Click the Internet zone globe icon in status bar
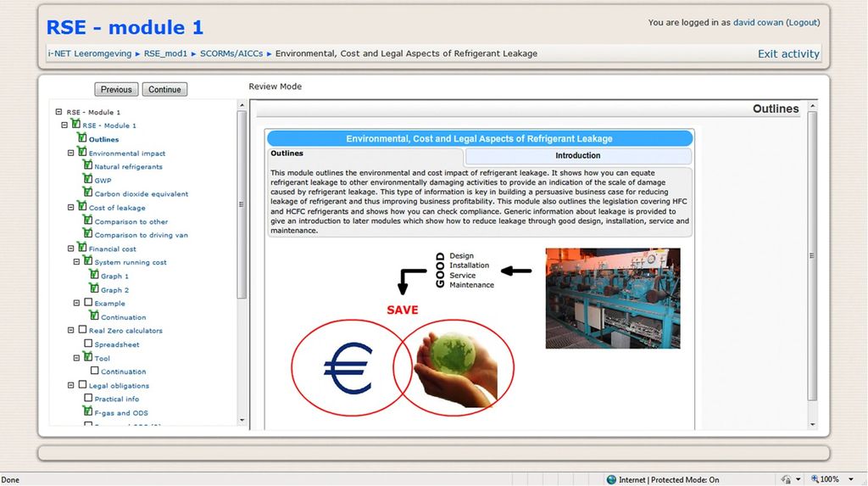This screenshot has height=486, width=868. pyautogui.click(x=611, y=480)
